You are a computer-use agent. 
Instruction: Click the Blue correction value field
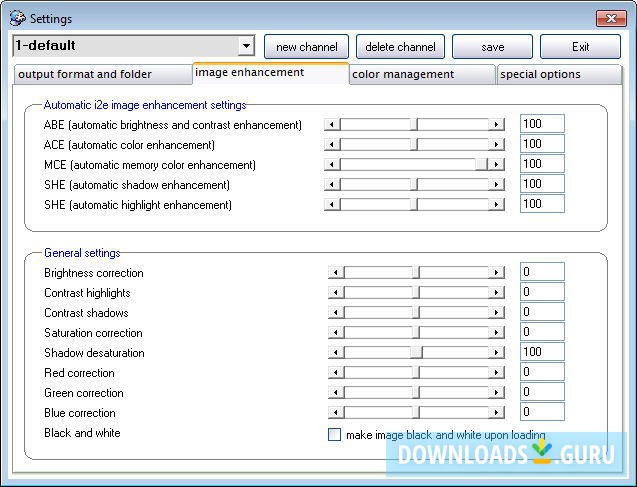[542, 411]
